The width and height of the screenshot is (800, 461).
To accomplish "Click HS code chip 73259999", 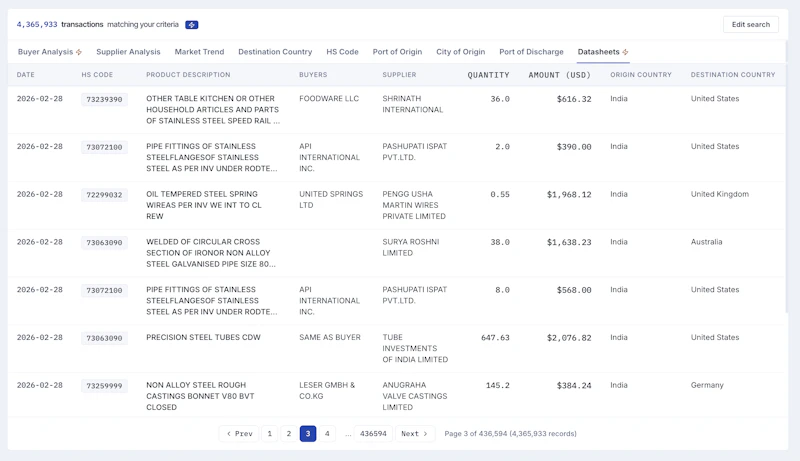I will (104, 386).
